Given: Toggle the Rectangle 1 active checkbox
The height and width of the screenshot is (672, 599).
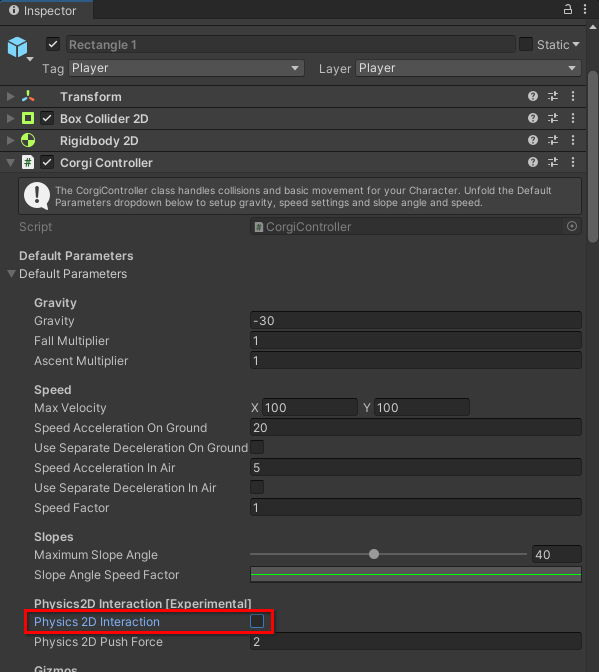Looking at the screenshot, I should 53,44.
